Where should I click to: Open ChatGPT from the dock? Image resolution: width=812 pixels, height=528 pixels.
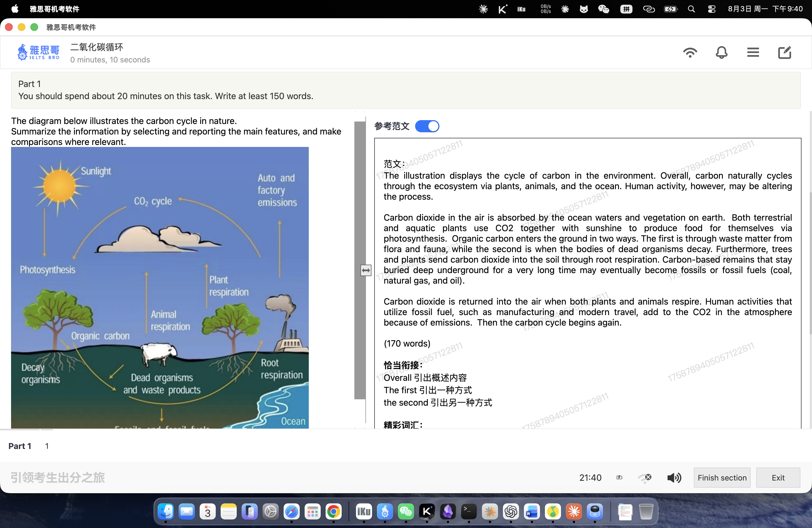pos(511,511)
